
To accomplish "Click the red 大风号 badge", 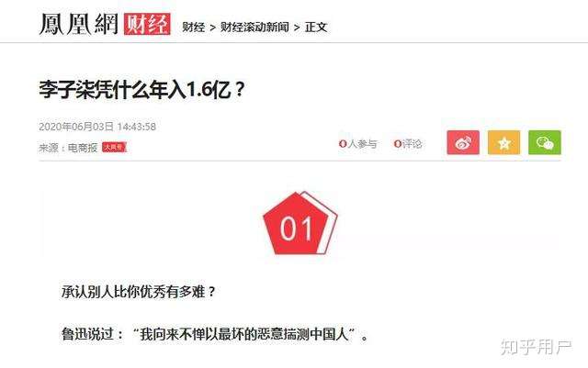I will 114,147.
